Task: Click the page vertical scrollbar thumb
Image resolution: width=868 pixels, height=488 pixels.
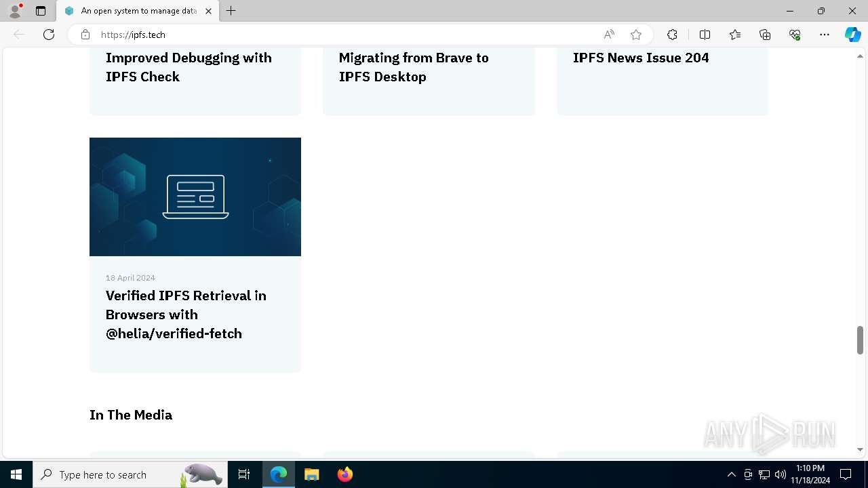Action: (860, 340)
